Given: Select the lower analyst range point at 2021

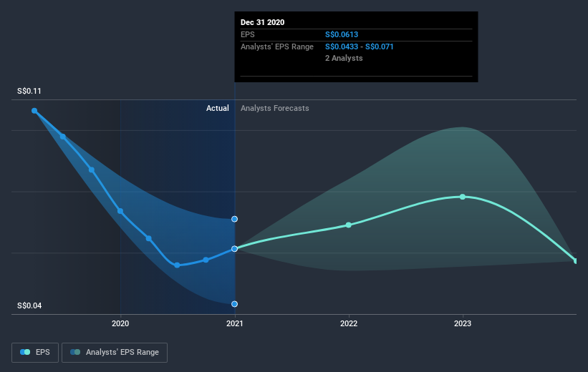Looking at the screenshot, I should pos(234,304).
